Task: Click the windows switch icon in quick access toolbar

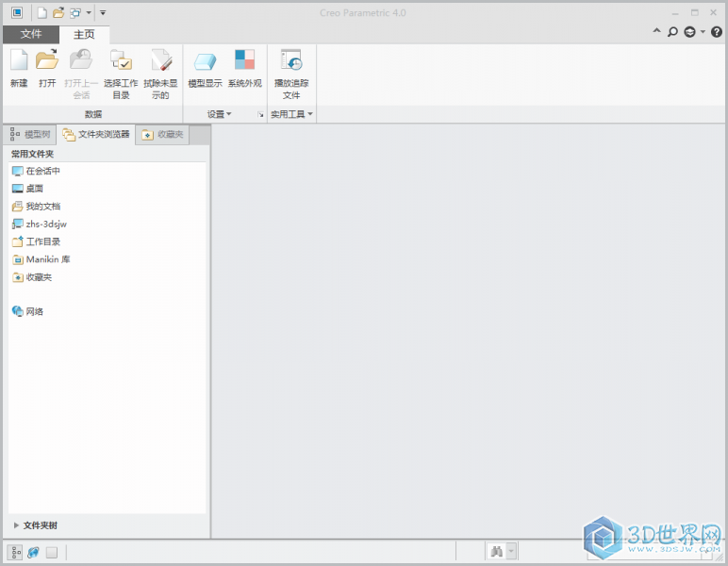Action: coord(75,13)
